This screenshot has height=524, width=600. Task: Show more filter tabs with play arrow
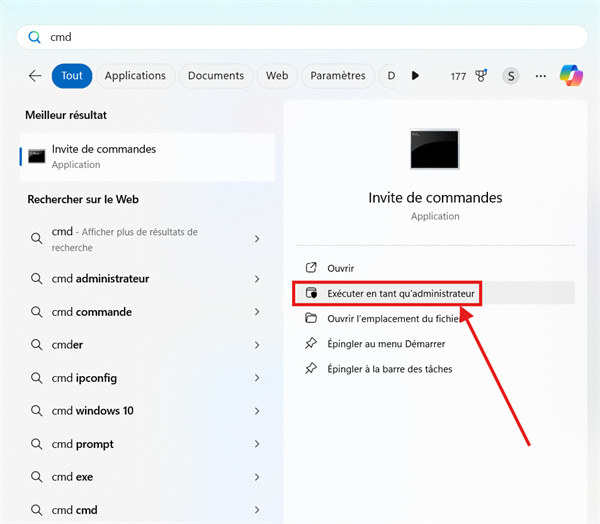click(x=415, y=76)
